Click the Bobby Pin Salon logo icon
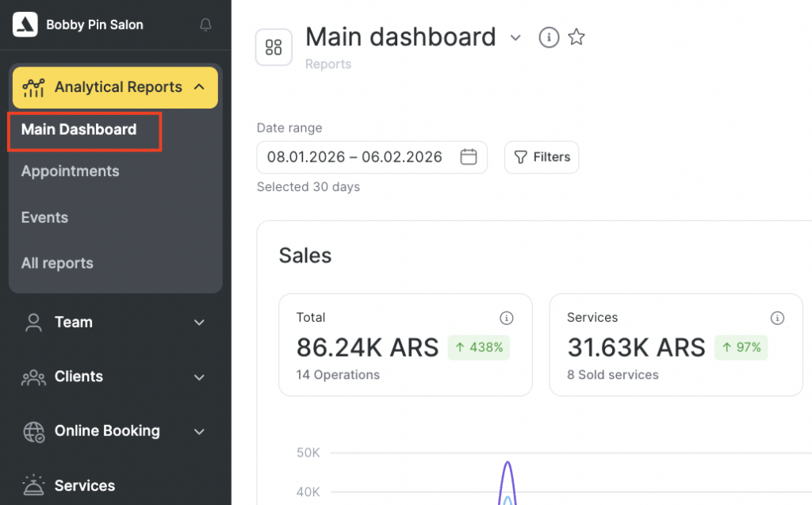The width and height of the screenshot is (812, 505). [25, 25]
